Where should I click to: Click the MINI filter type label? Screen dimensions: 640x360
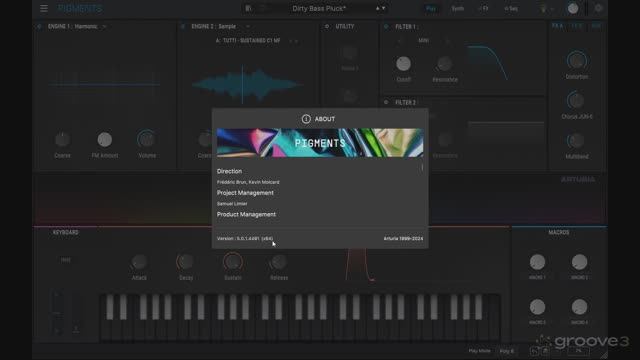click(x=423, y=41)
